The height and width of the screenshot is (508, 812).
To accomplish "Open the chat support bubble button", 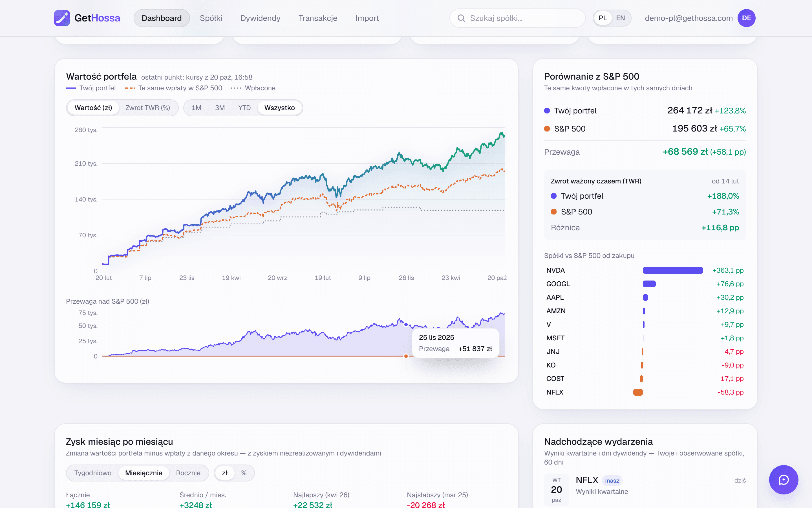I will pos(784,479).
